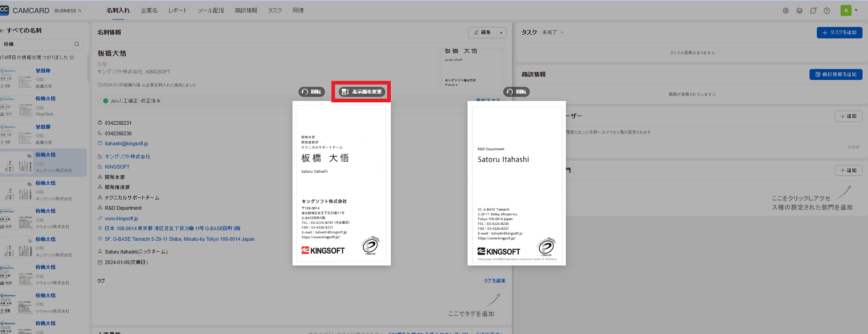This screenshot has width=868, height=334.
Task: Clear results with the gray x icon
Action: (72, 58)
